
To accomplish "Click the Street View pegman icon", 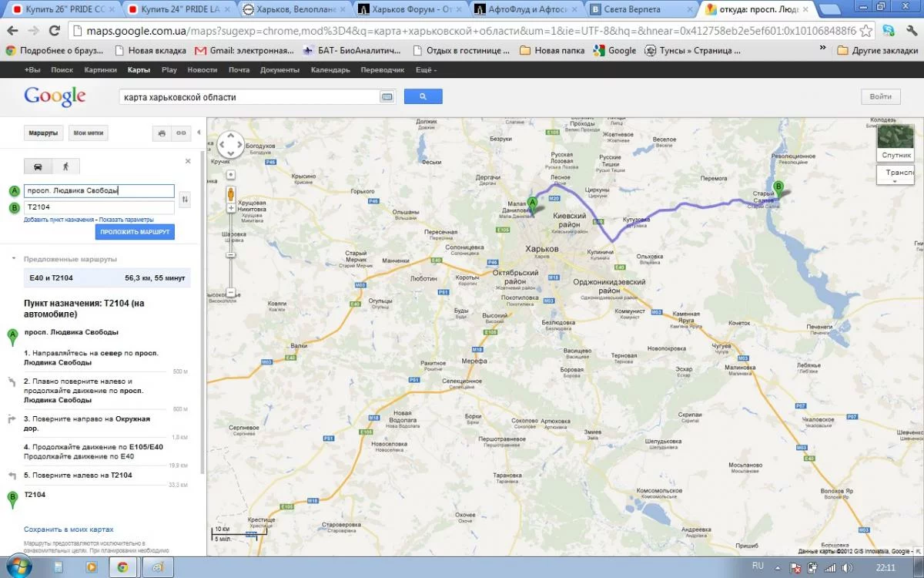I will click(231, 193).
